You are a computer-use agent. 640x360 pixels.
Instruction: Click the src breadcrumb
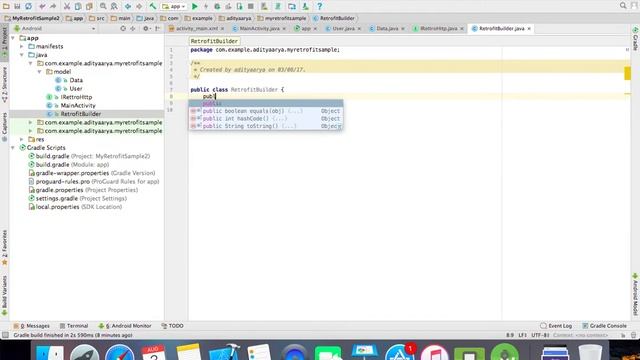click(97, 18)
